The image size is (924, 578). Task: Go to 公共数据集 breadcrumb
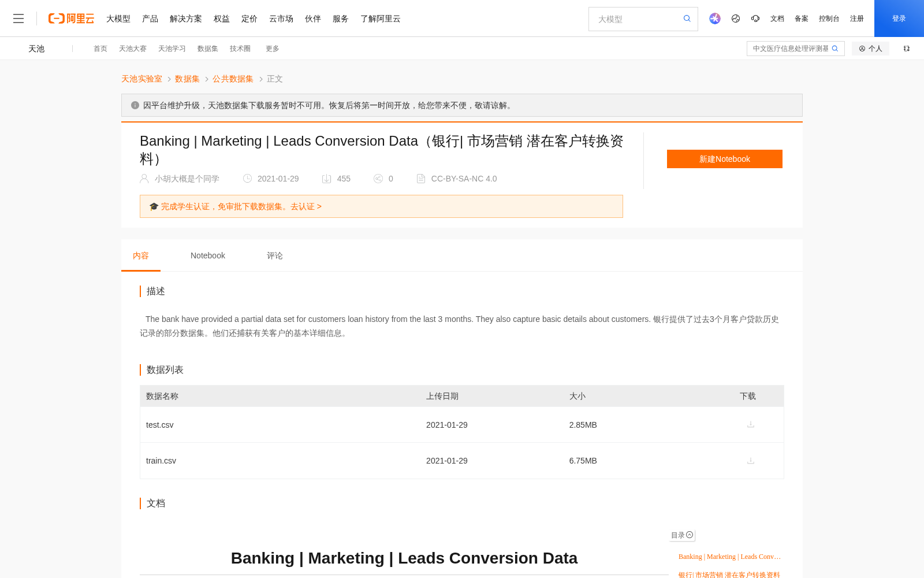(x=233, y=79)
